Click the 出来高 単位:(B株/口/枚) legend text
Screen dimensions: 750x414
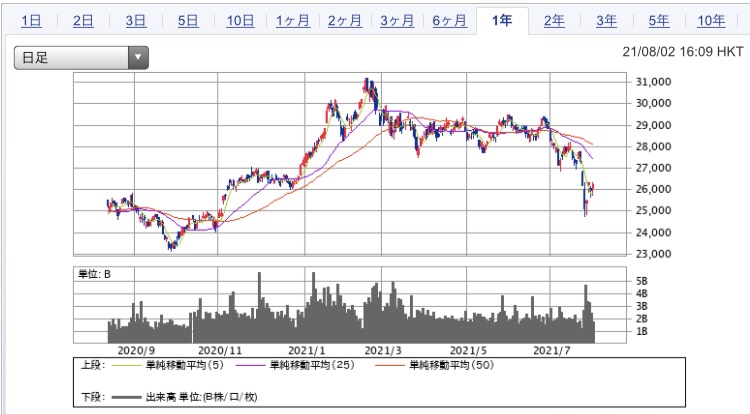tap(201, 397)
